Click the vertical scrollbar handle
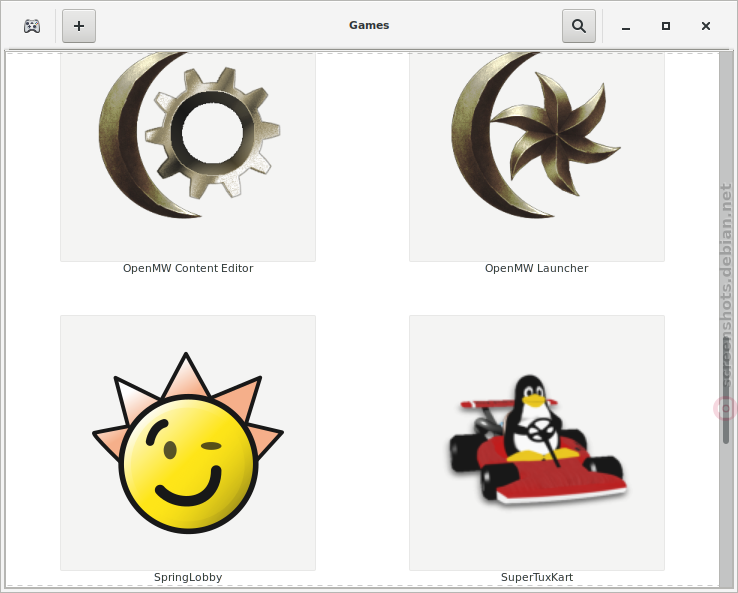Image resolution: width=738 pixels, height=593 pixels. (x=726, y=391)
